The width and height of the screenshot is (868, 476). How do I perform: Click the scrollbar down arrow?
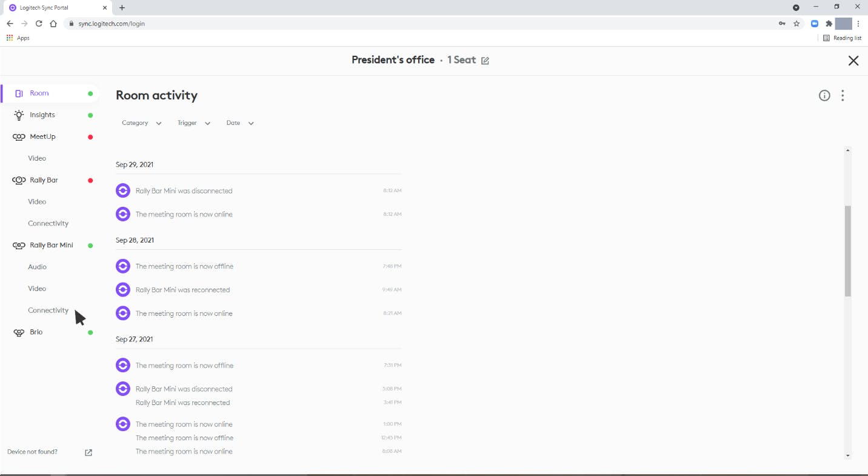tap(848, 455)
